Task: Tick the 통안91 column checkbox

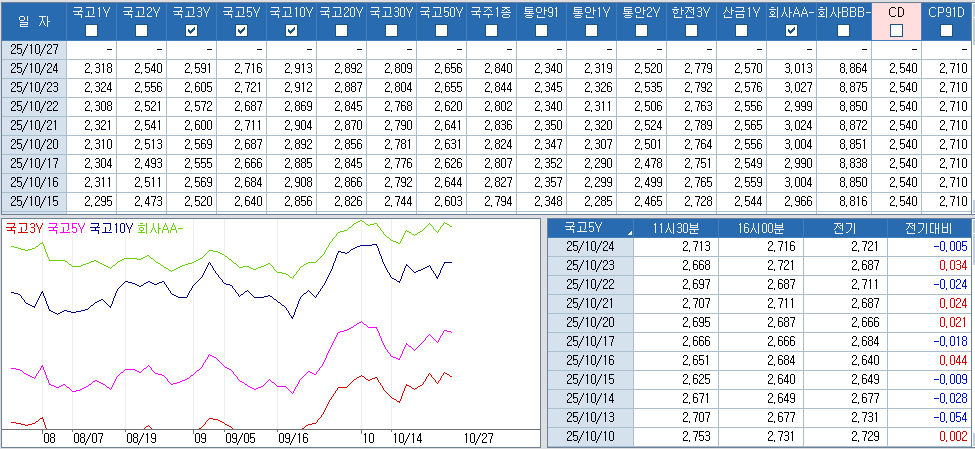Action: [541, 31]
